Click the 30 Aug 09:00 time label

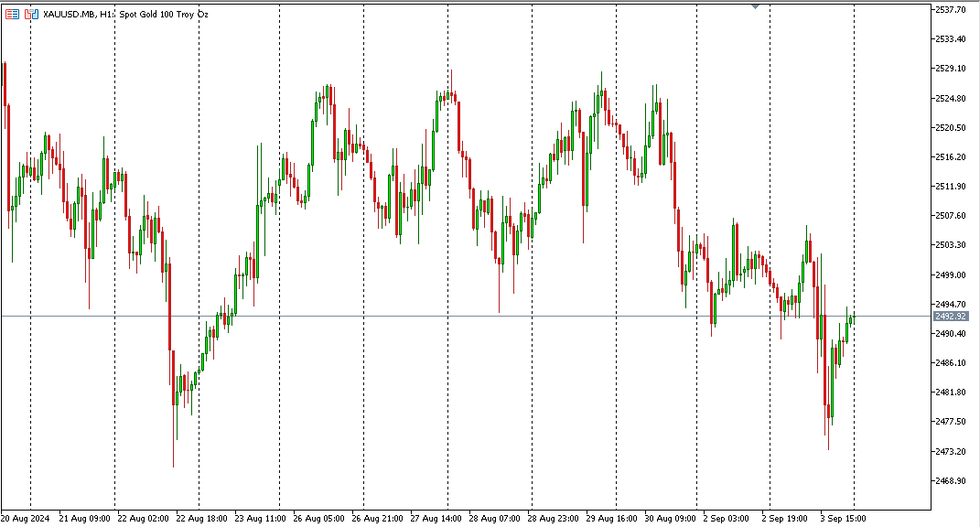tap(671, 518)
